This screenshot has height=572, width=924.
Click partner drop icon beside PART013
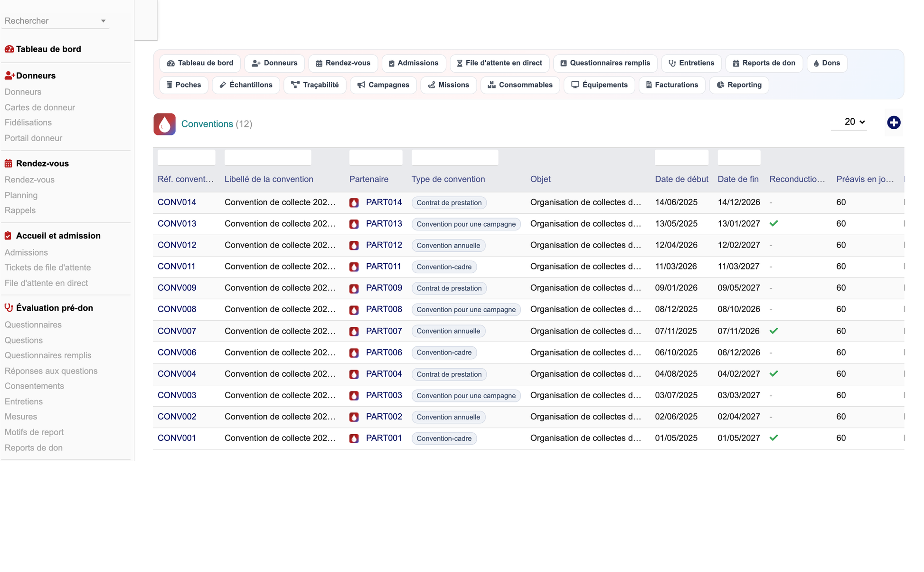click(354, 224)
